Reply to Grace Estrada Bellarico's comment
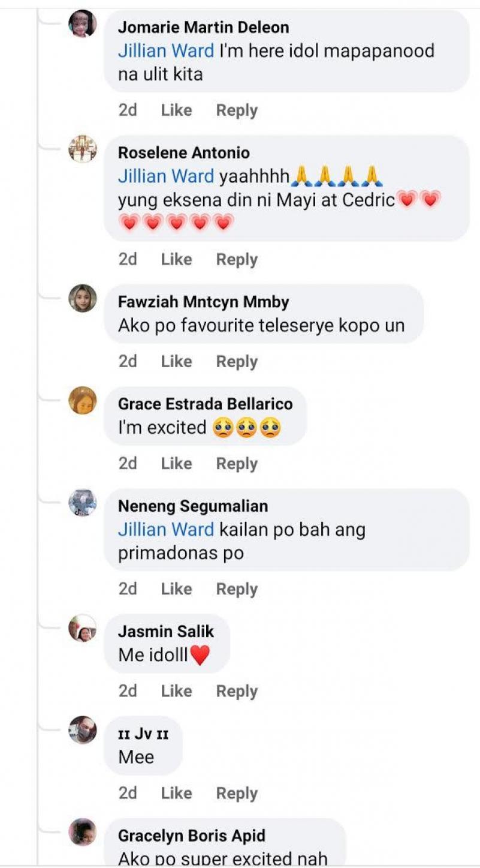The height and width of the screenshot is (868, 480). coord(237,464)
